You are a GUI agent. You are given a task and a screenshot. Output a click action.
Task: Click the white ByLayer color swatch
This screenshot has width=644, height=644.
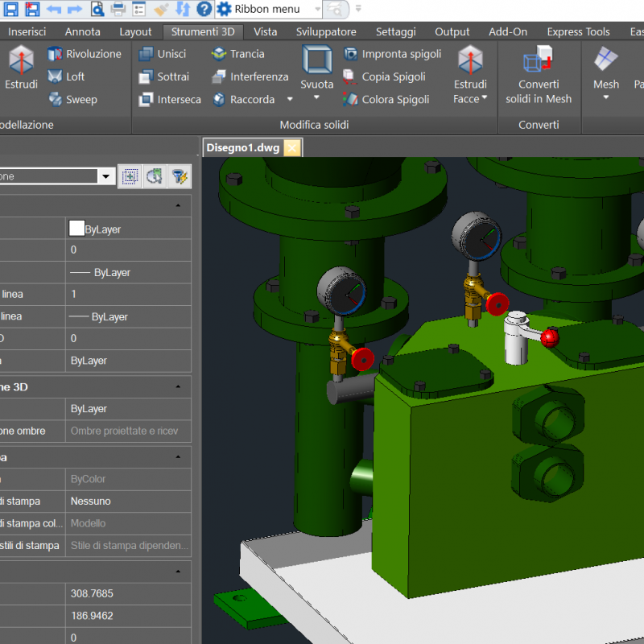click(x=76, y=229)
